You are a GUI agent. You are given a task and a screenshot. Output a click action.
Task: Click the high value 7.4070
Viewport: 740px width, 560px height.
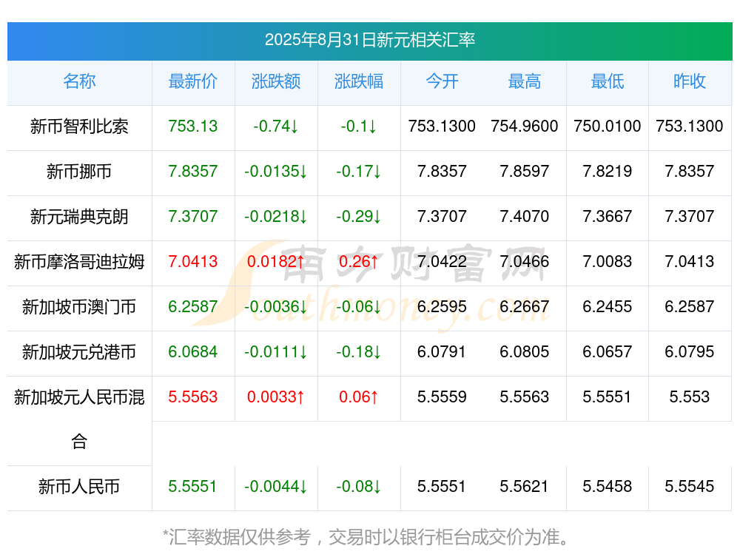click(x=525, y=217)
